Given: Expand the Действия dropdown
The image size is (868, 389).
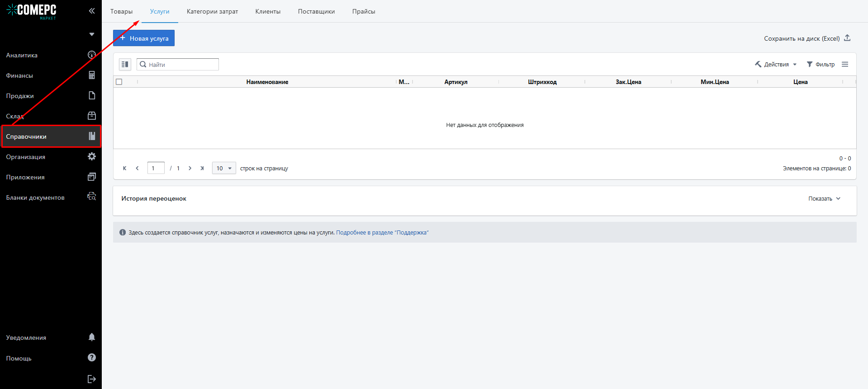Looking at the screenshot, I should point(776,64).
